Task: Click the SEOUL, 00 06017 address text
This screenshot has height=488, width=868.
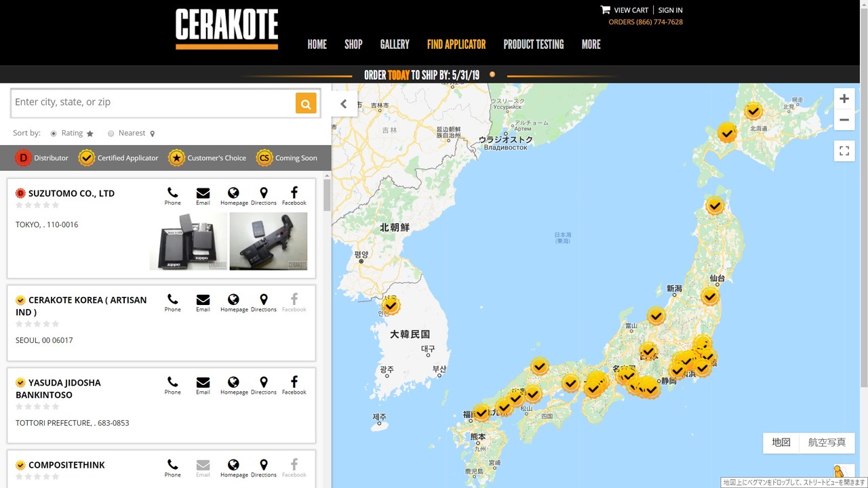Action: pos(44,340)
